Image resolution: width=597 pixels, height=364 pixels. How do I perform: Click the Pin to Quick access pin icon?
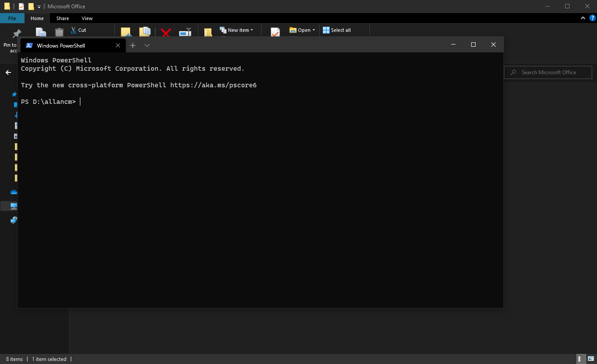17,34
